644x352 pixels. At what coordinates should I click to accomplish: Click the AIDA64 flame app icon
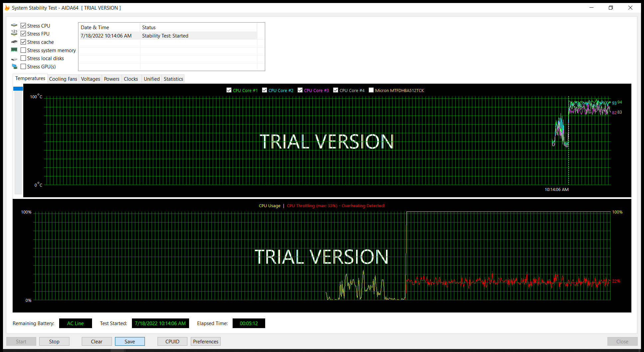(7, 8)
